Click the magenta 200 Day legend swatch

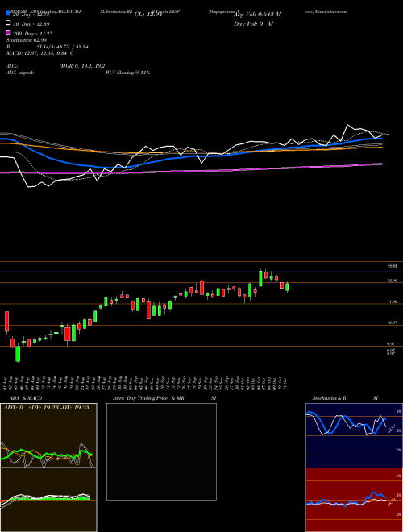click(x=8, y=32)
